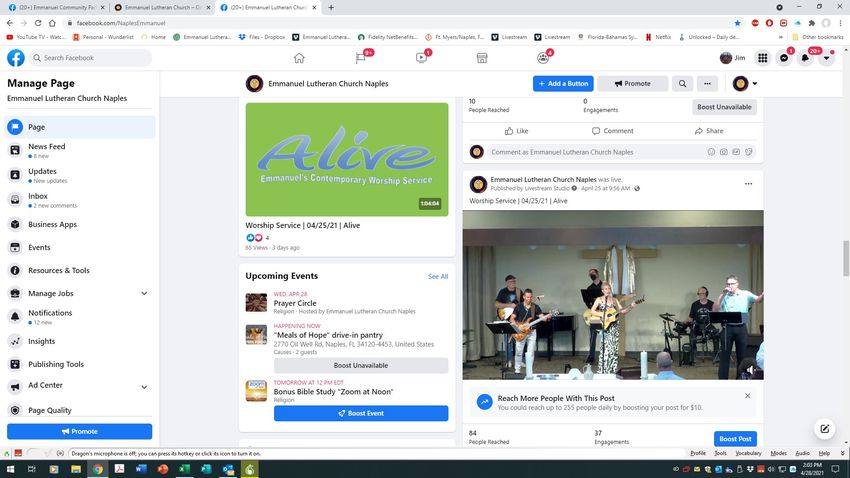Image resolution: width=850 pixels, height=478 pixels.
Task: Play the Alive worship service video thumbnail
Action: click(x=347, y=159)
